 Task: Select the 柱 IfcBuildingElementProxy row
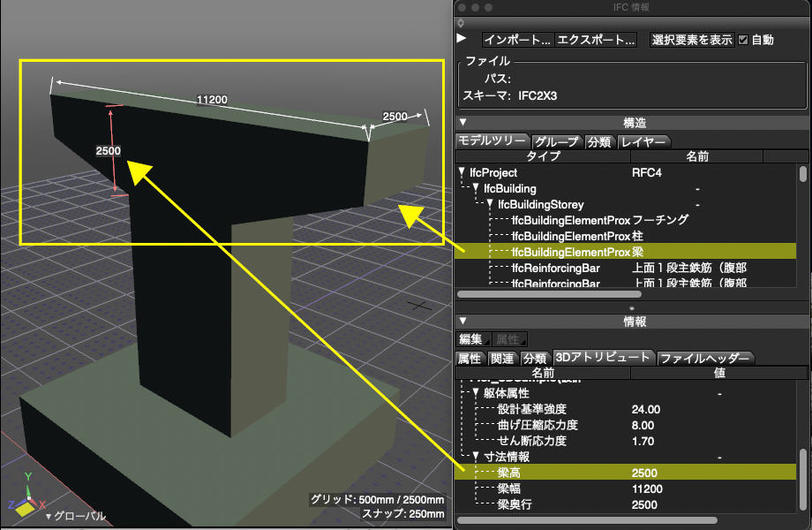[626, 236]
